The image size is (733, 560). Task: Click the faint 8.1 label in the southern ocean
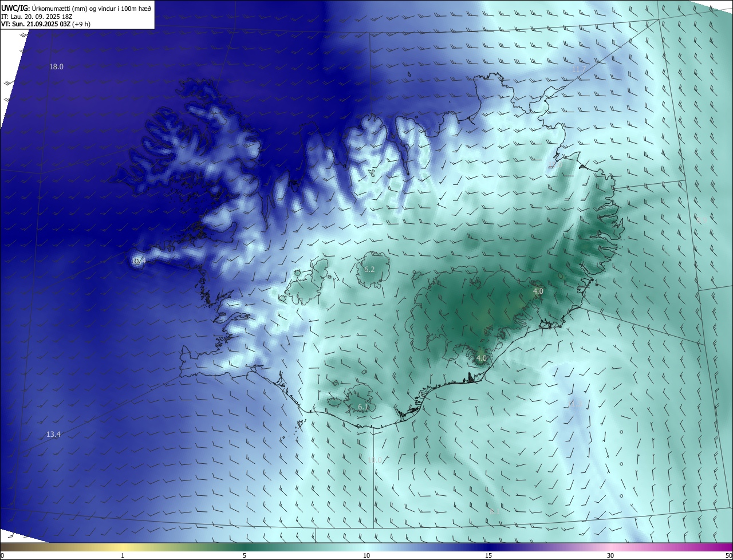494,512
